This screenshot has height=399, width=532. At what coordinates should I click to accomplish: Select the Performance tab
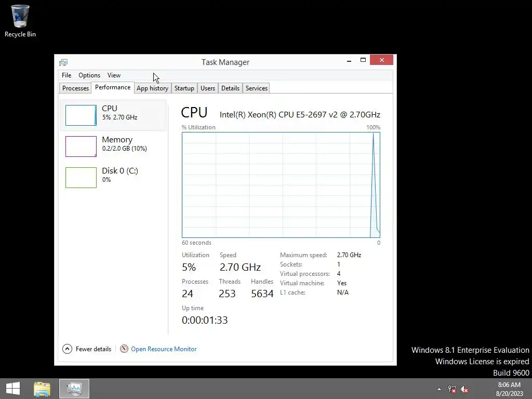tap(113, 87)
